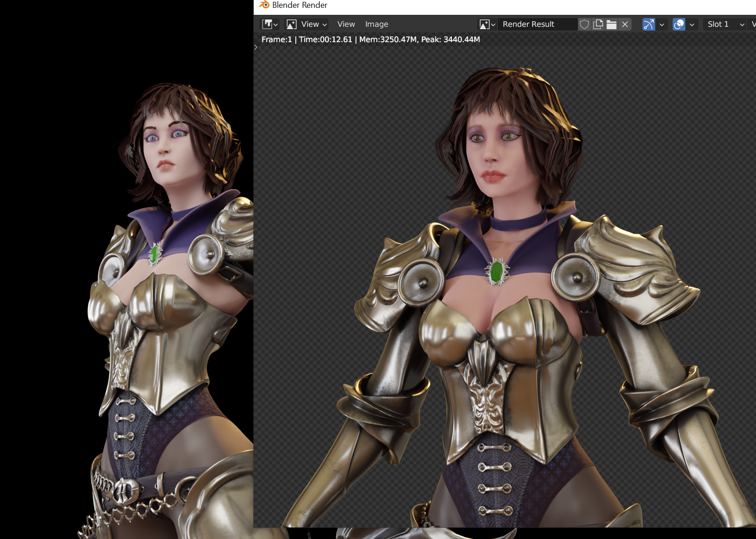Open the Slot 1 dropdown
The height and width of the screenshot is (539, 756).
pos(725,24)
